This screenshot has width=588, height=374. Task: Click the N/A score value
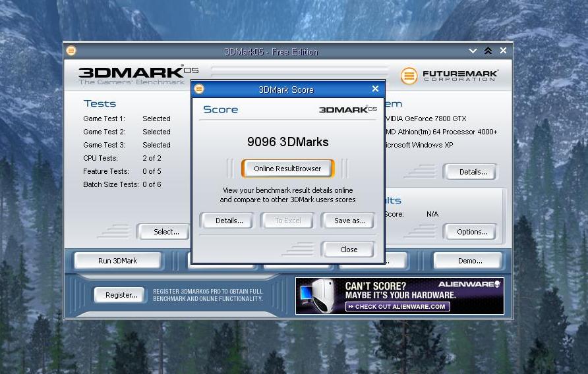click(x=432, y=214)
